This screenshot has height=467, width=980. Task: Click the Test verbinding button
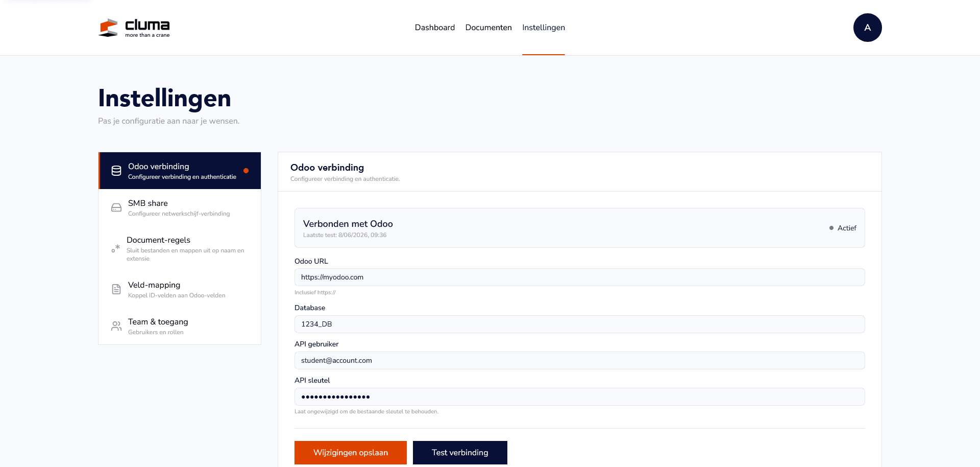460,453
